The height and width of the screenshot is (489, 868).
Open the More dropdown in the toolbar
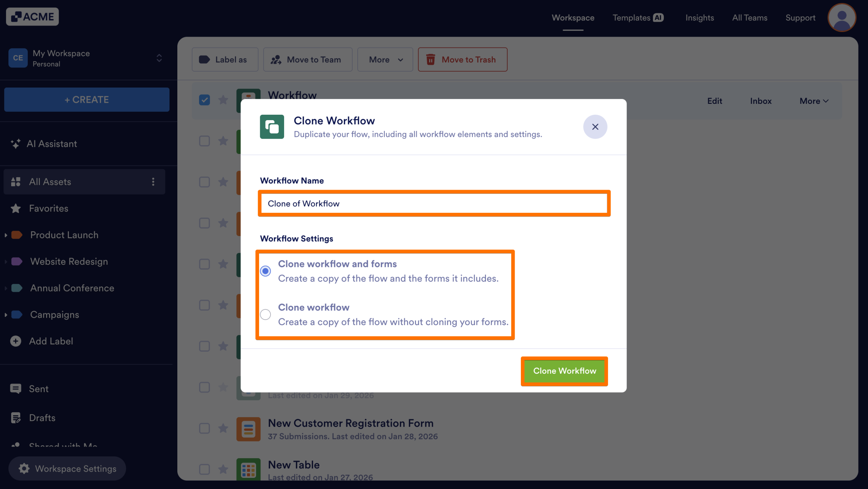click(385, 59)
